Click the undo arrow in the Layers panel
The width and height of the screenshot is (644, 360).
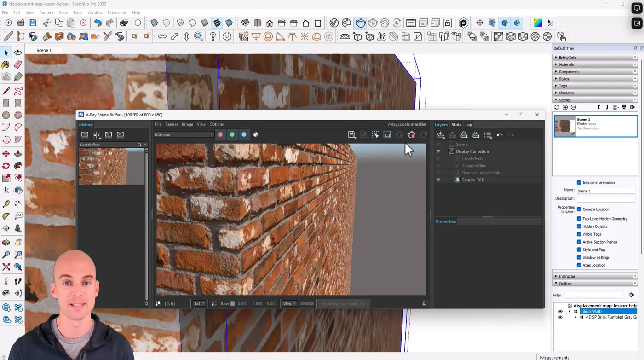point(500,135)
